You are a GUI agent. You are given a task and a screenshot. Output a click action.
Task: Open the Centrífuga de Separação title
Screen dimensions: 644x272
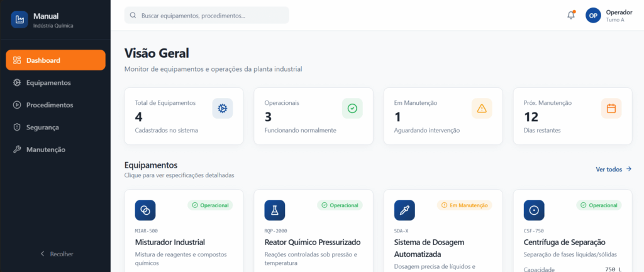(x=565, y=242)
